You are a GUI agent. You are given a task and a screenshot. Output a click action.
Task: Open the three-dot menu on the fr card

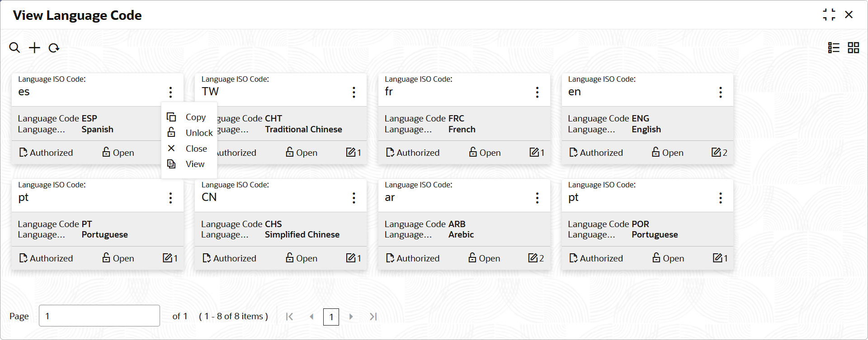coord(537,92)
